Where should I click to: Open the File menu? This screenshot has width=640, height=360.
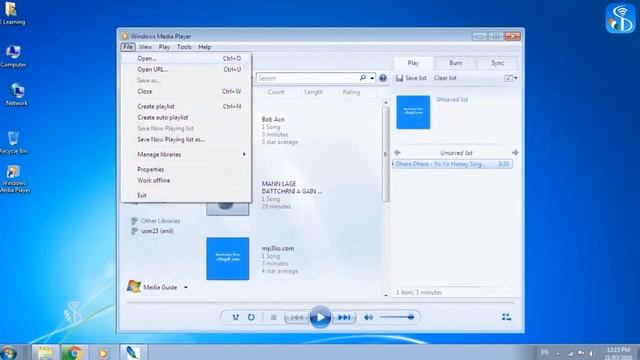(128, 47)
